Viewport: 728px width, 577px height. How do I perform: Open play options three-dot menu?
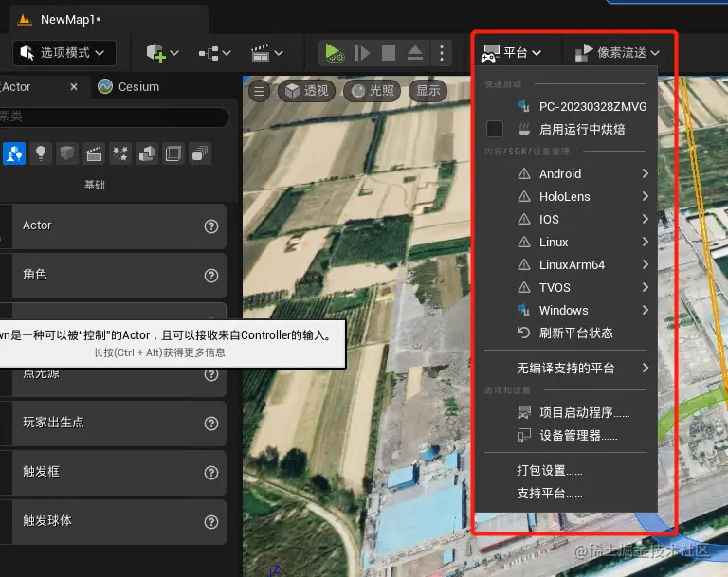pyautogui.click(x=442, y=53)
